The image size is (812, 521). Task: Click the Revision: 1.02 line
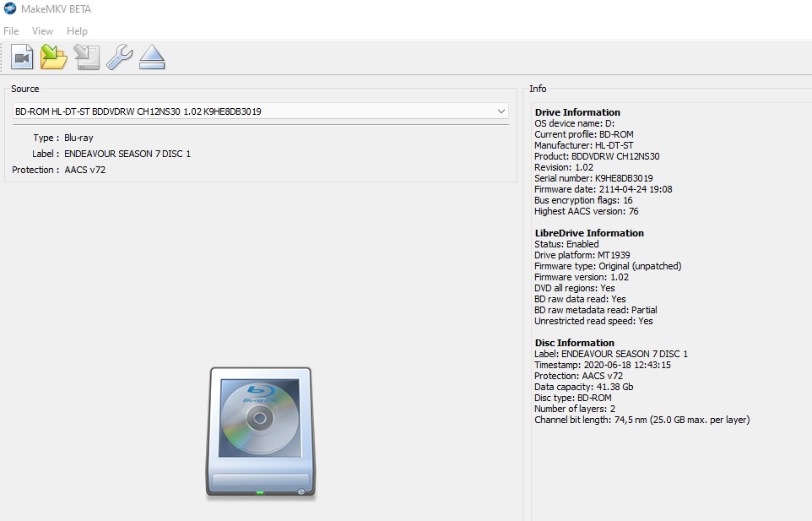coord(564,167)
